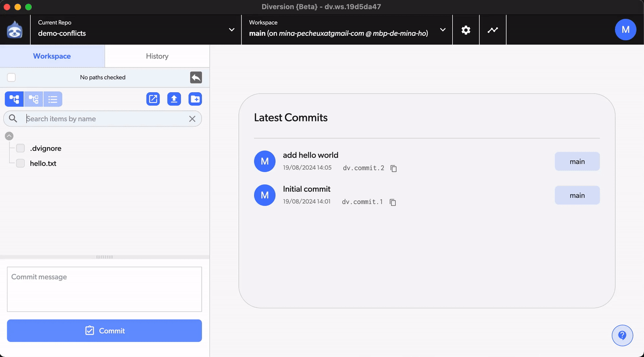Screen dimensions: 644x357
Task: Click the search magnifier icon
Action: [14, 119]
